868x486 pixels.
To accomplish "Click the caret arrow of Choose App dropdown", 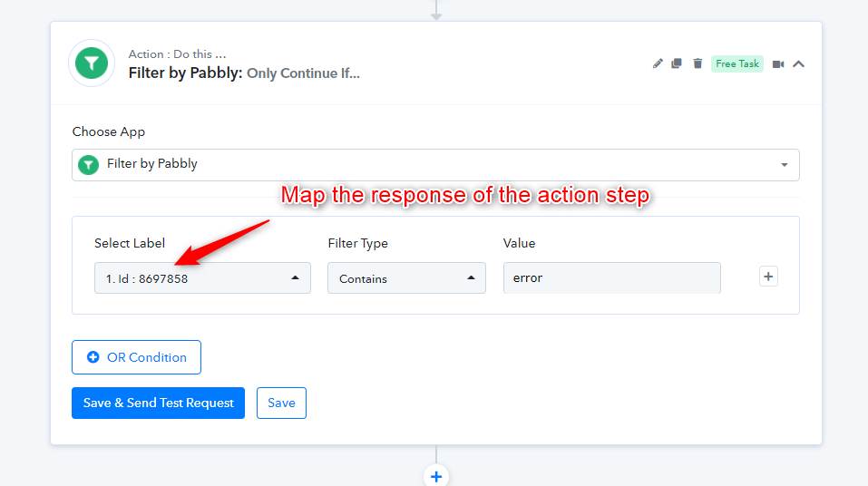I will click(x=785, y=165).
